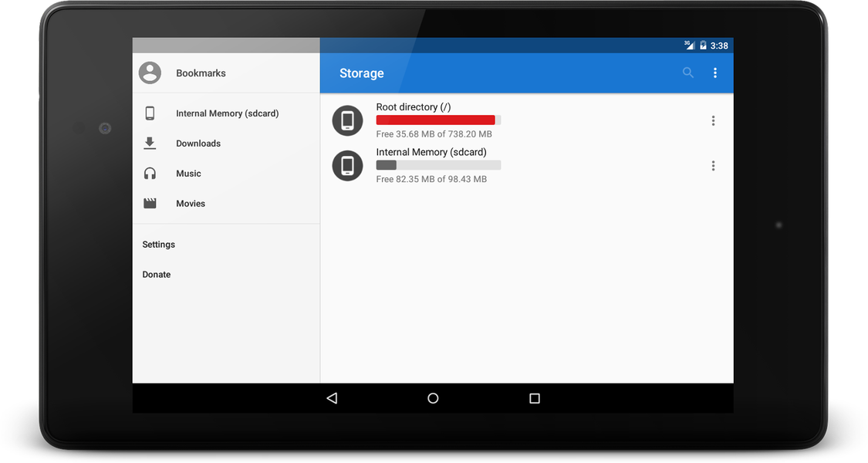Tap the device icon beside Root directory (/)
The height and width of the screenshot is (463, 868).
click(x=347, y=120)
